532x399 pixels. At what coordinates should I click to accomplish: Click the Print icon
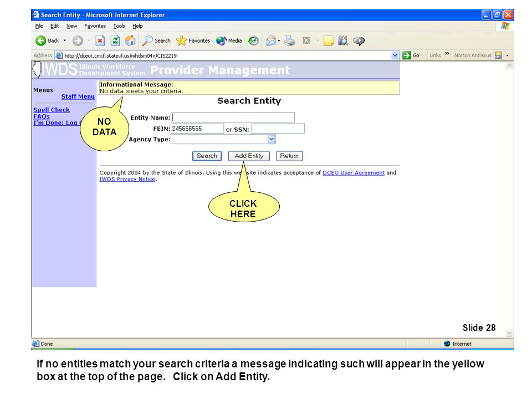(x=289, y=40)
